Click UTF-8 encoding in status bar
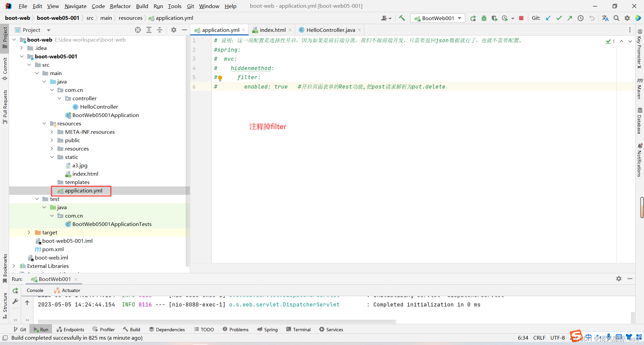 [x=557, y=338]
